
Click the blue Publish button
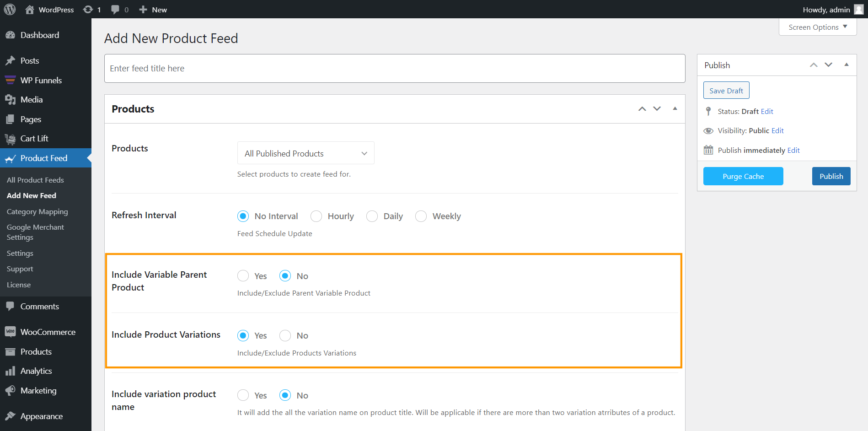[x=831, y=176]
